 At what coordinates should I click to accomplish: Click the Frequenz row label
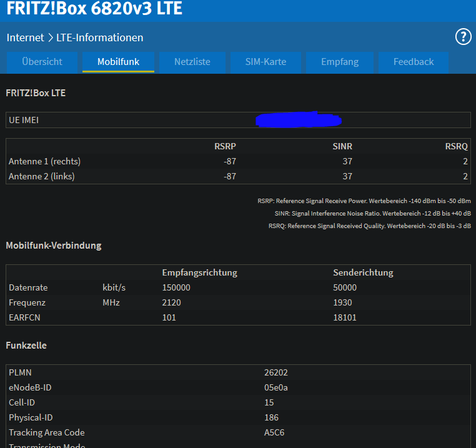(x=27, y=303)
